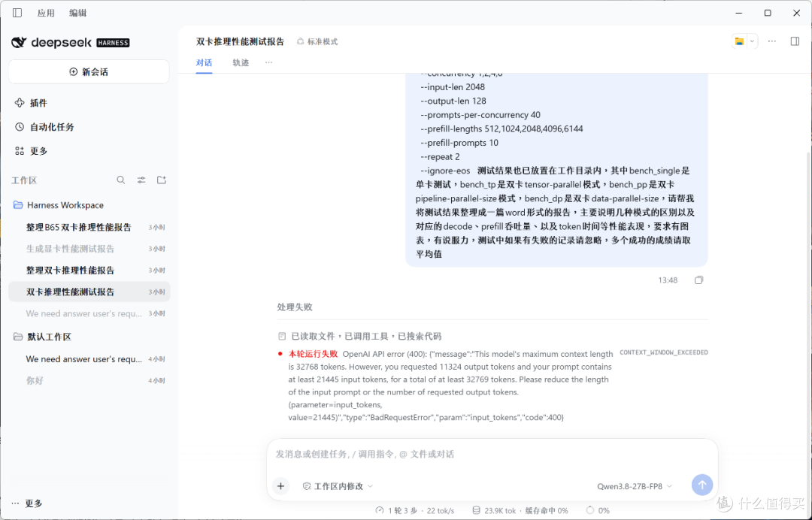The width and height of the screenshot is (812, 520).
Task: Collapse the Harness Workspace folder
Action: [58, 205]
